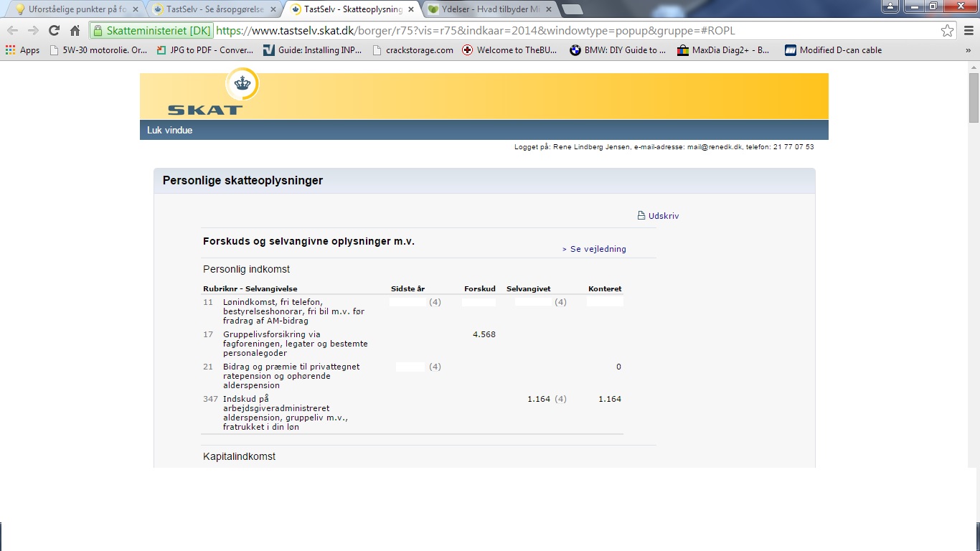Screen dimensions: 980x551
Task: Click the Udskriv print icon
Action: [641, 216]
